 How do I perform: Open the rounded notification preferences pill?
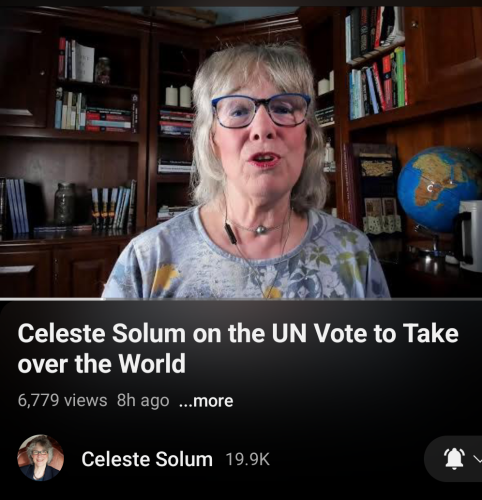[453, 459]
